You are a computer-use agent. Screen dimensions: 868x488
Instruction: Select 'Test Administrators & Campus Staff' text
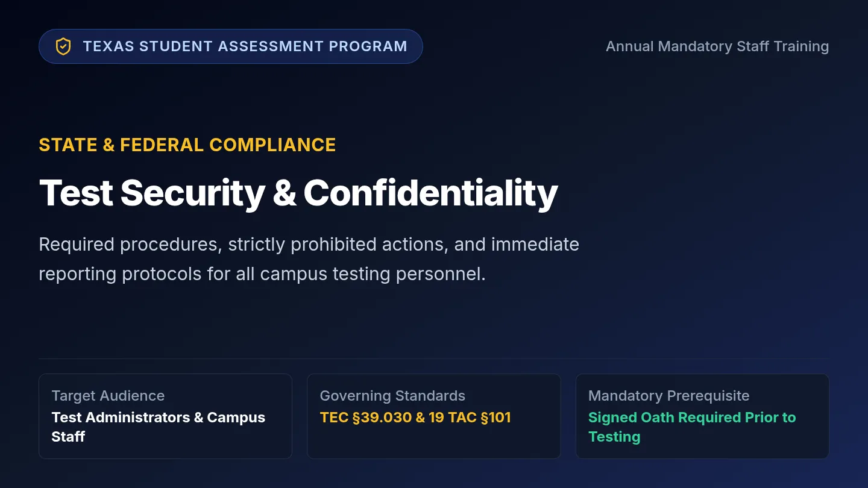point(158,427)
